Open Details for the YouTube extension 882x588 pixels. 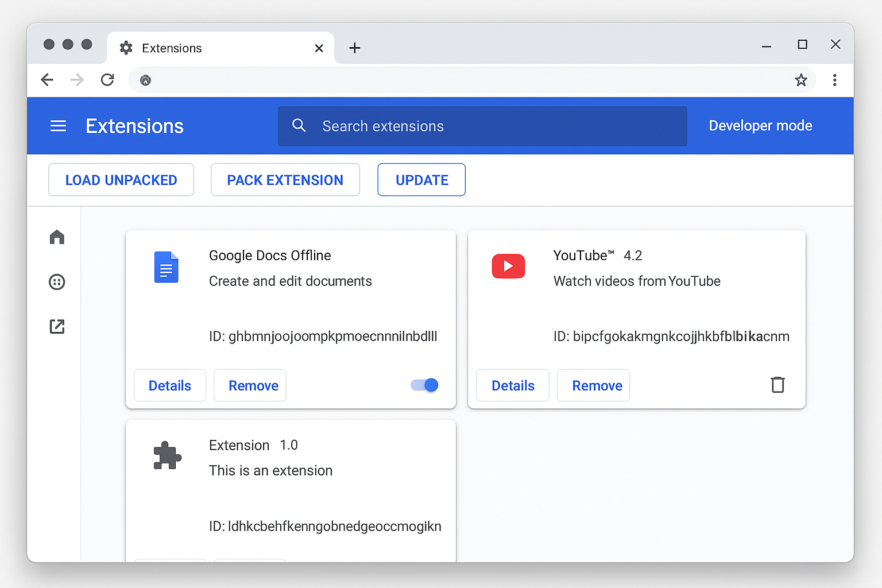512,385
